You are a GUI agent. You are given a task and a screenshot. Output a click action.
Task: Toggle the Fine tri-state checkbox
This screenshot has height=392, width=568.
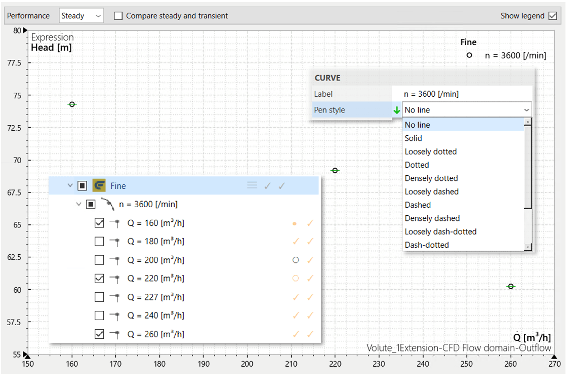(82, 186)
